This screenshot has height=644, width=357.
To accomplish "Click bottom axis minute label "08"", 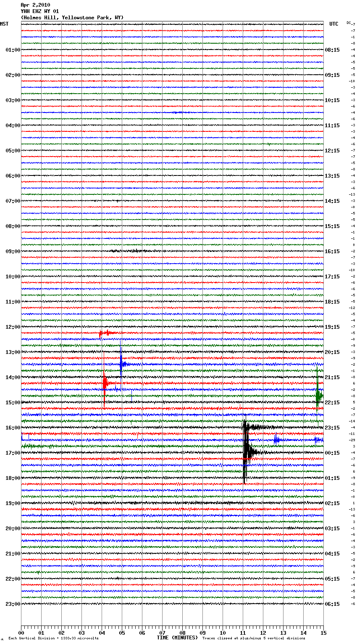I will coord(182,633).
